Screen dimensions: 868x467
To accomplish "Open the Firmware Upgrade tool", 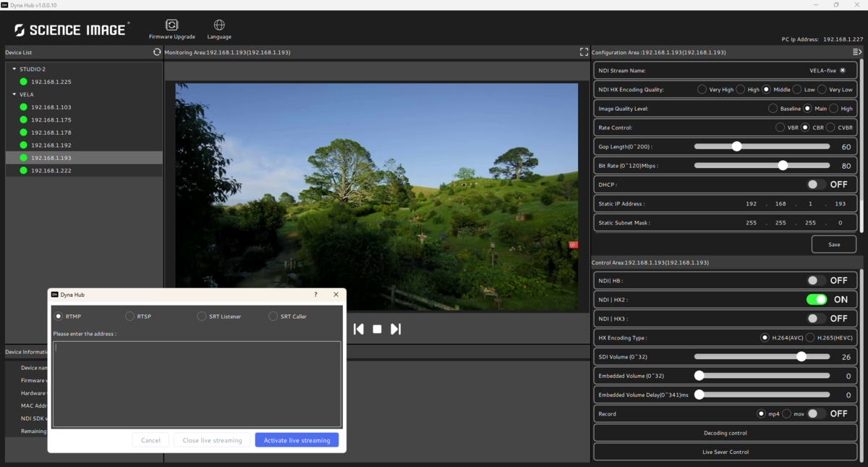I will point(171,29).
